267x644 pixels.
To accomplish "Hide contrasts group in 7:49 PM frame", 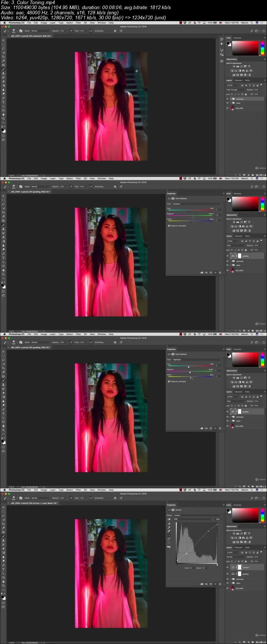I will (227, 99).
